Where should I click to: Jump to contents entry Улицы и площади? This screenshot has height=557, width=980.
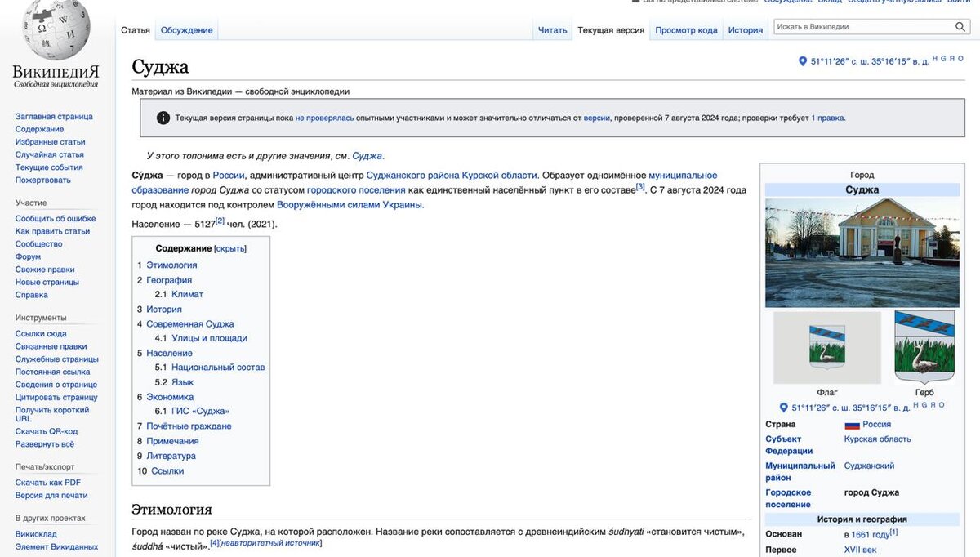tap(209, 338)
